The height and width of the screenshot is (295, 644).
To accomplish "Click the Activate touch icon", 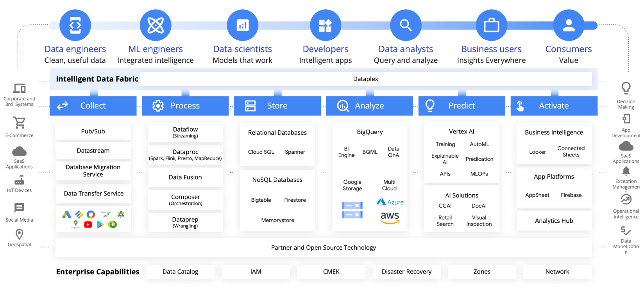I will coord(520,106).
